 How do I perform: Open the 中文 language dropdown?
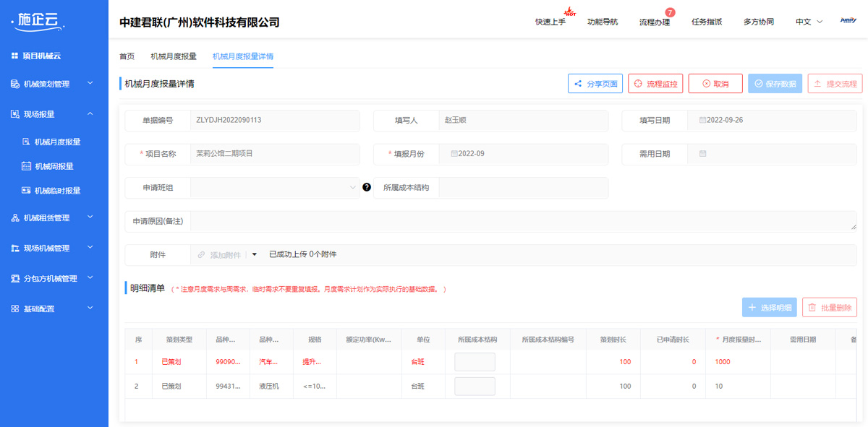[809, 22]
